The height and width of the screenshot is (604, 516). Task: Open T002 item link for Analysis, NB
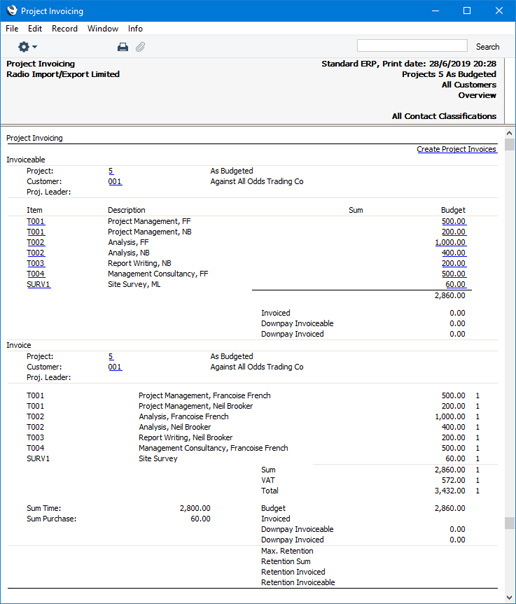(x=35, y=253)
